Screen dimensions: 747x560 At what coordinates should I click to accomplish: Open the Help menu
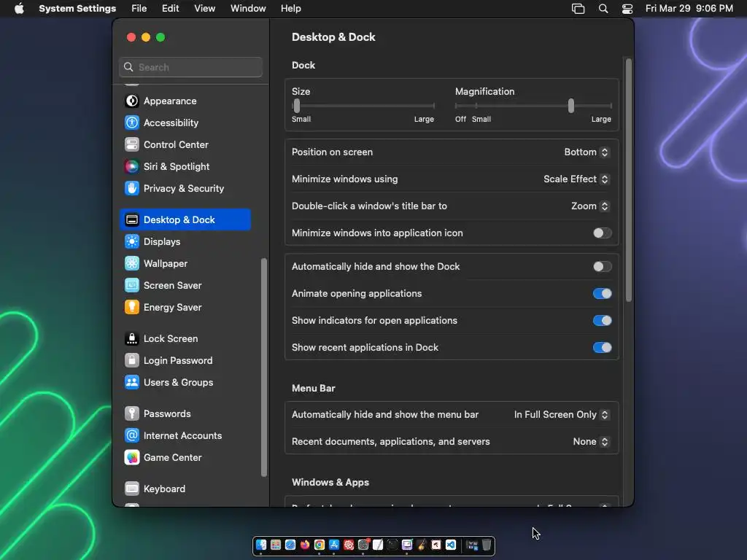point(290,9)
